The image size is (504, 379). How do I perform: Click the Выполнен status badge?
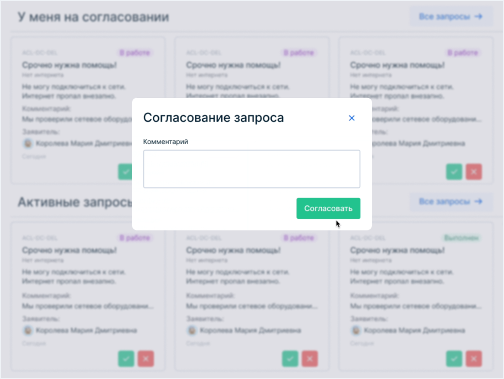coord(461,238)
